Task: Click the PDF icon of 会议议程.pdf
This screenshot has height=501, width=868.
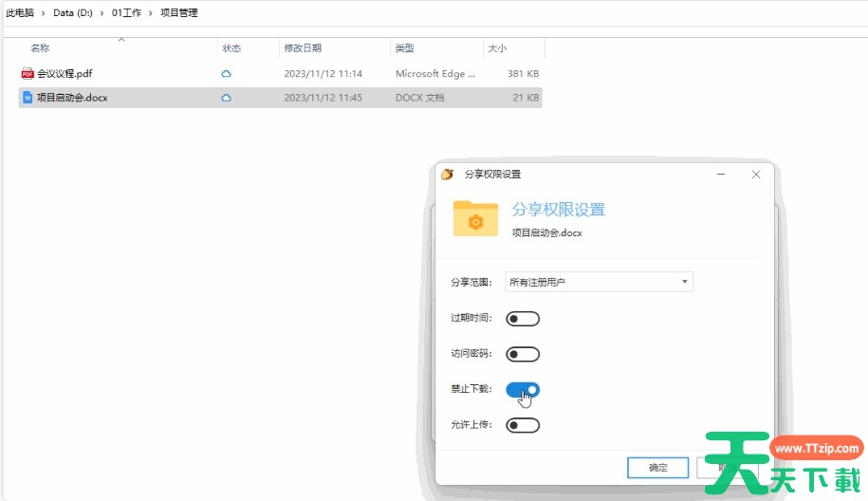Action: pyautogui.click(x=28, y=73)
